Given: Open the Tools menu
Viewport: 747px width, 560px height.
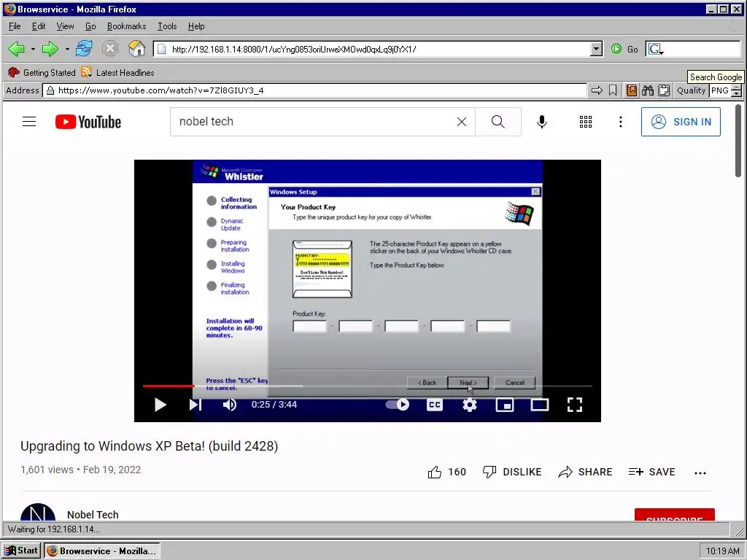Looking at the screenshot, I should point(167,26).
